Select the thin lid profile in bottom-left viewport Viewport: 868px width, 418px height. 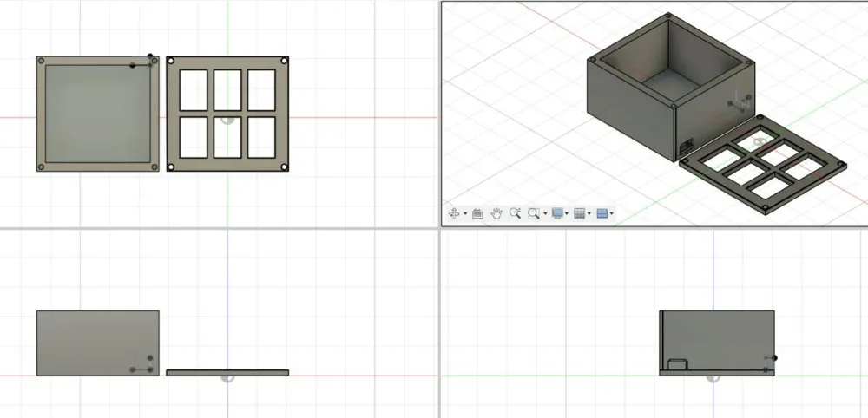click(227, 373)
